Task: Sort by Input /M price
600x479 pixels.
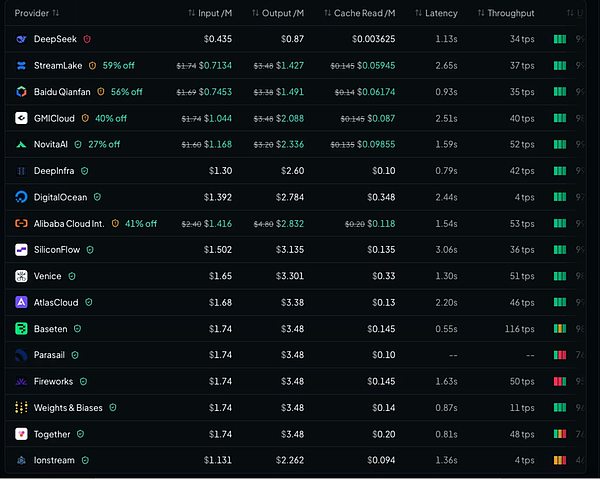Action: click(210, 13)
